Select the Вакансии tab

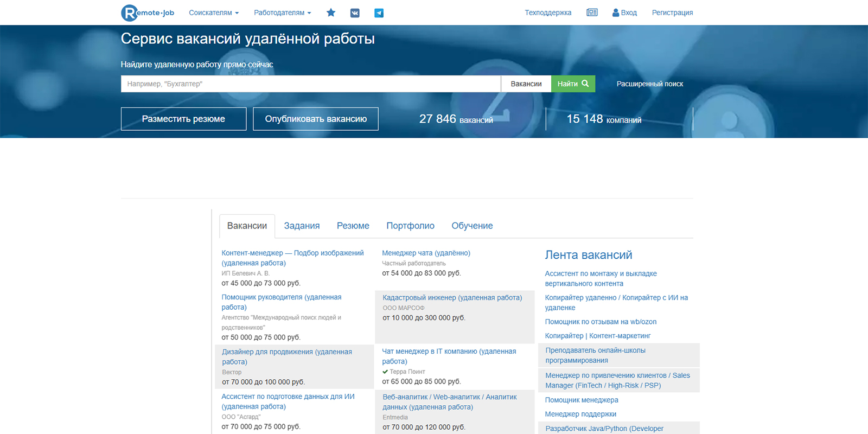coord(247,226)
